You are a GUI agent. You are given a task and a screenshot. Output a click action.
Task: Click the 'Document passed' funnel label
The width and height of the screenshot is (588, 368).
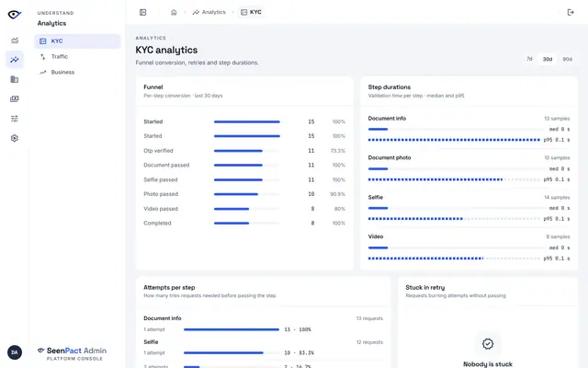pos(166,166)
